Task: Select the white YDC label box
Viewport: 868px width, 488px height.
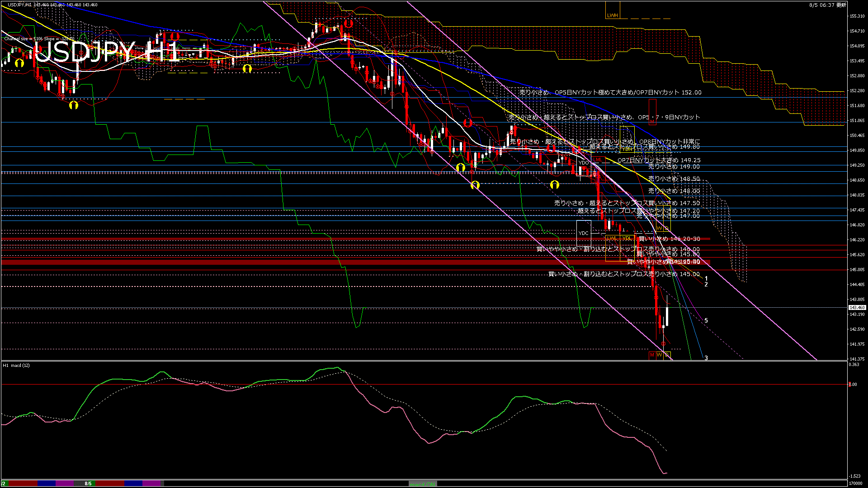Action: point(584,233)
